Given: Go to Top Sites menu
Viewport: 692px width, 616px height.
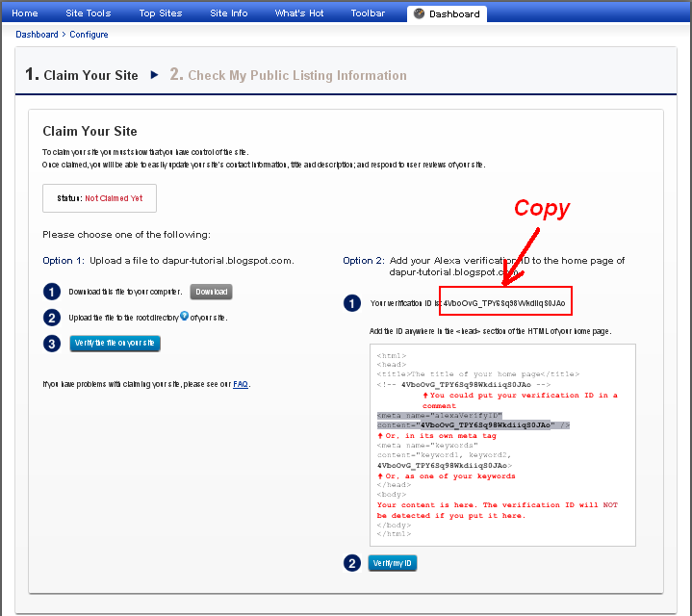Looking at the screenshot, I should [161, 13].
